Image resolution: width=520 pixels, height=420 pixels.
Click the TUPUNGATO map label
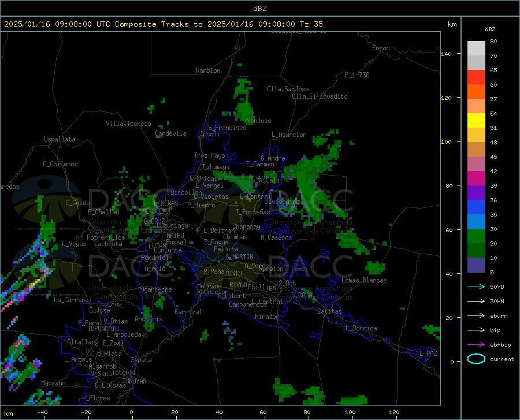tap(103, 329)
